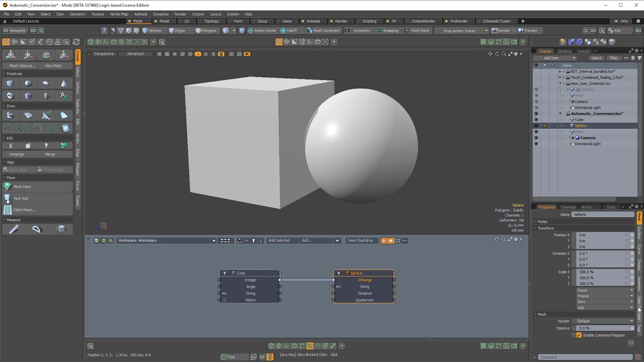Expand the KDT_Internal_bundled.lxo scene

(x=560, y=71)
